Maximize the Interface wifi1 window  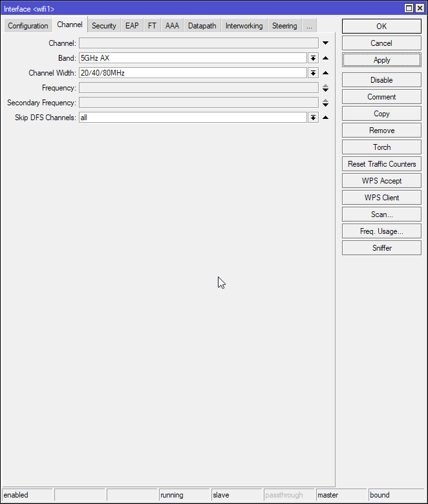tap(409, 8)
